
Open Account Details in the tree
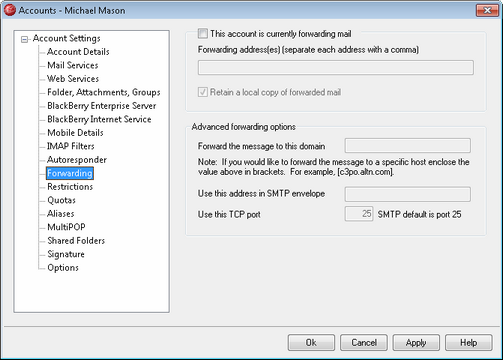point(78,52)
